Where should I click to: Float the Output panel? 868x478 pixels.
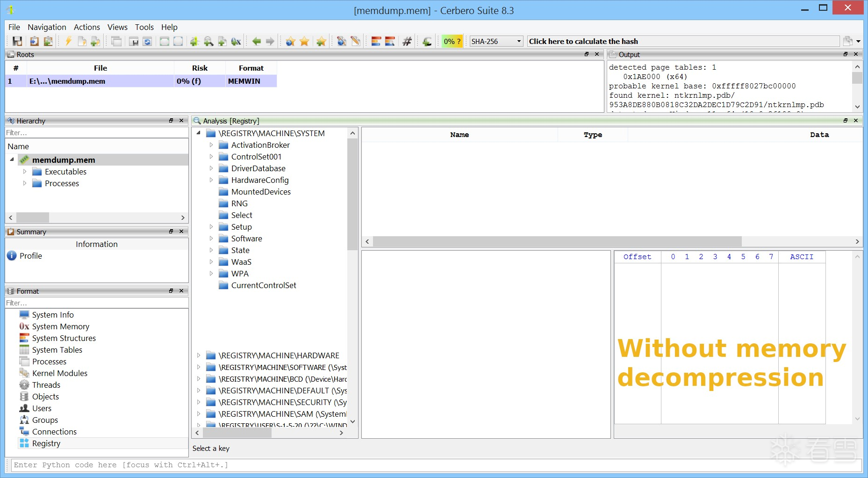(845, 54)
